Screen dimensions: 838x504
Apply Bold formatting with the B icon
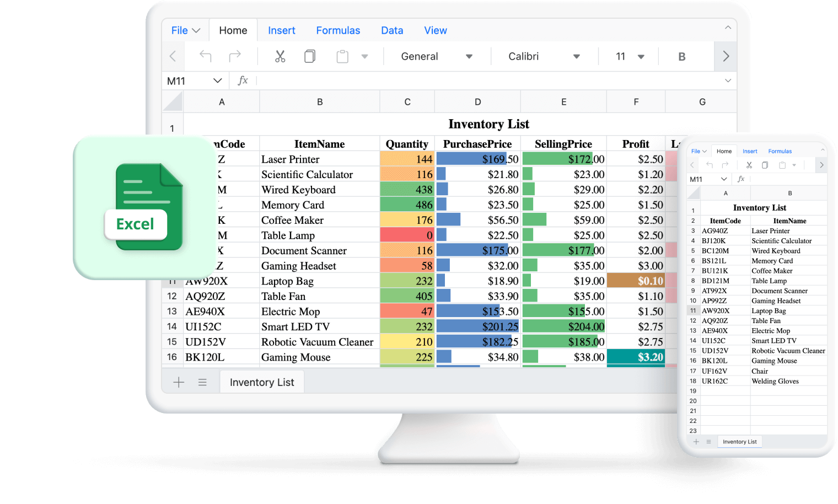coord(682,56)
